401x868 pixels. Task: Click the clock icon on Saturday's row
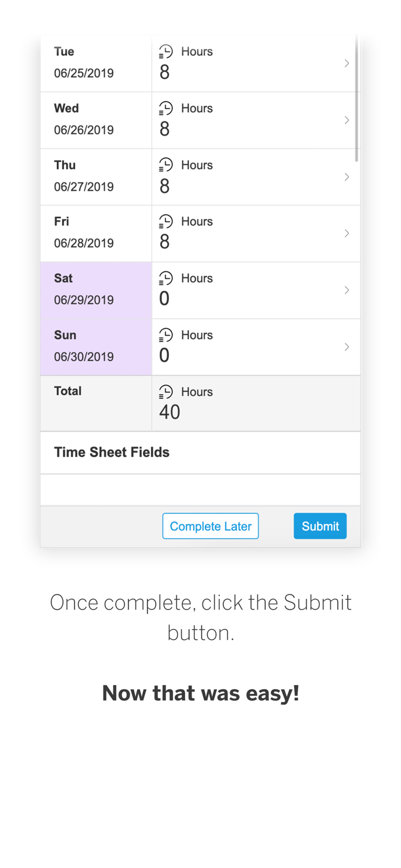click(165, 278)
